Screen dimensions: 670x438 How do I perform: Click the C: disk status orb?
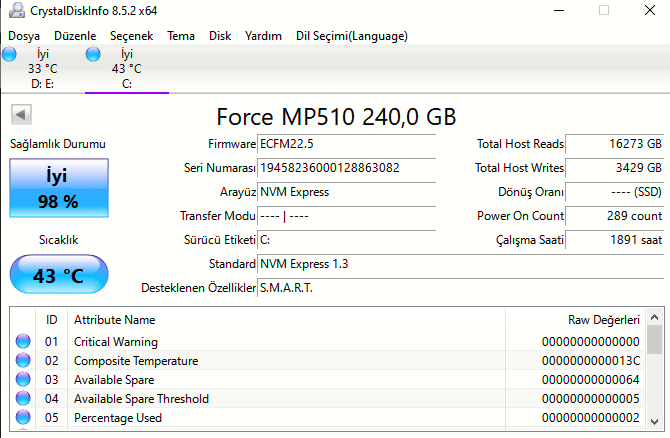pos(93,55)
